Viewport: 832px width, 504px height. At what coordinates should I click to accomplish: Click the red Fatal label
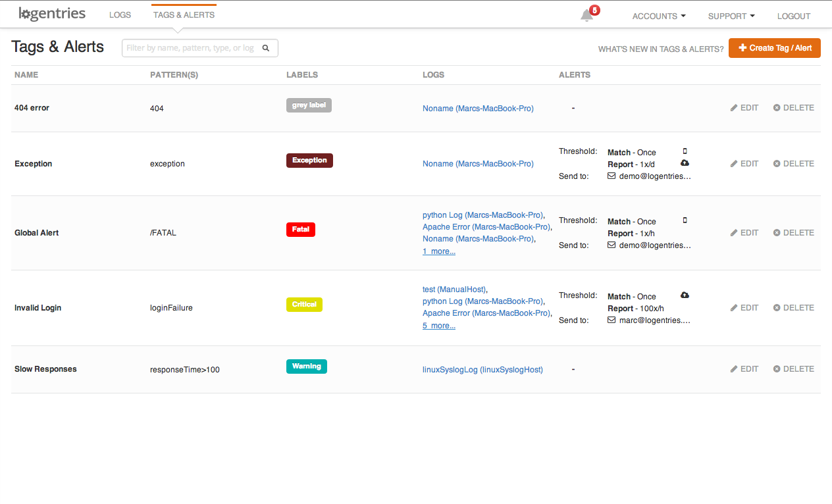click(x=301, y=230)
